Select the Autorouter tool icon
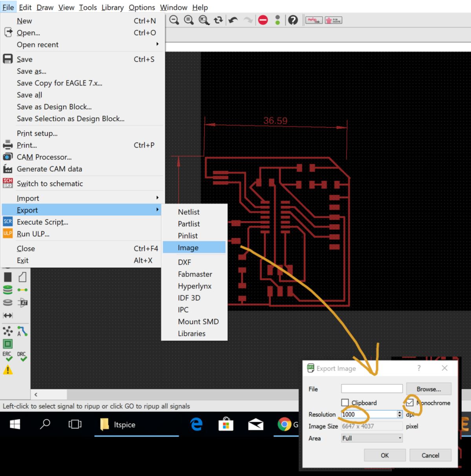The height and width of the screenshot is (476, 471). click(x=22, y=331)
